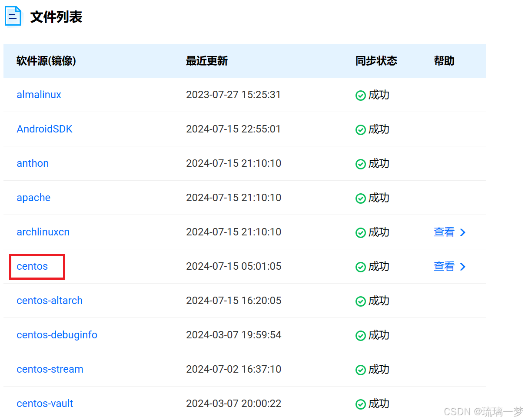Screen dimensions: 525x420
Task: Click the date 2023-07-27 15:25:31
Action: tap(233, 95)
